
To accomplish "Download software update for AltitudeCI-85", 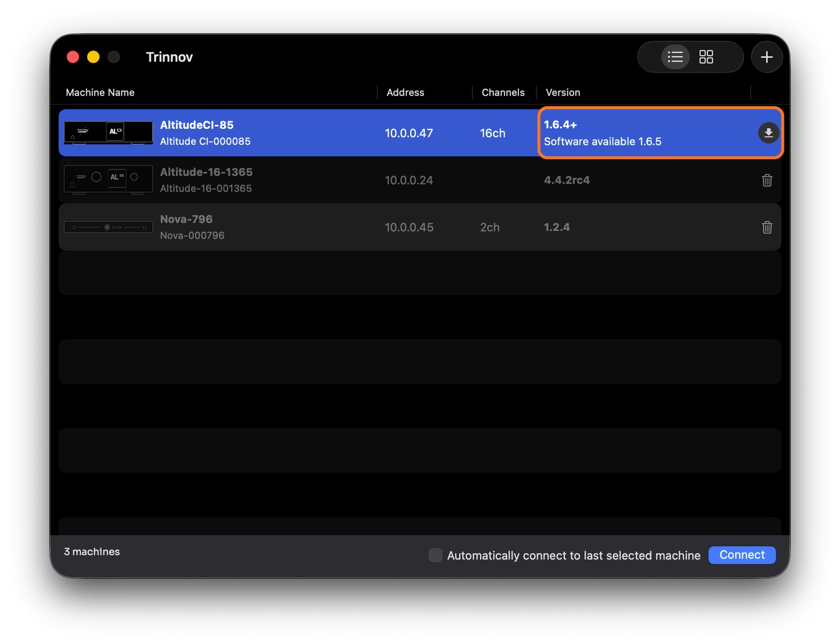I will [x=768, y=133].
